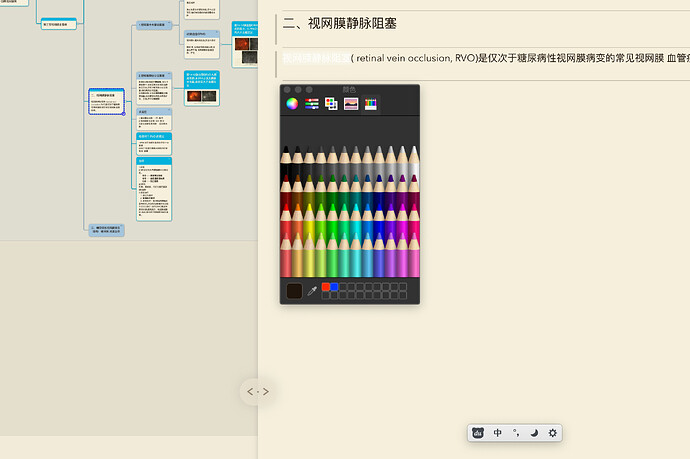Toggle Chinese input mode 中
The height and width of the screenshot is (459, 690).
[x=497, y=433]
